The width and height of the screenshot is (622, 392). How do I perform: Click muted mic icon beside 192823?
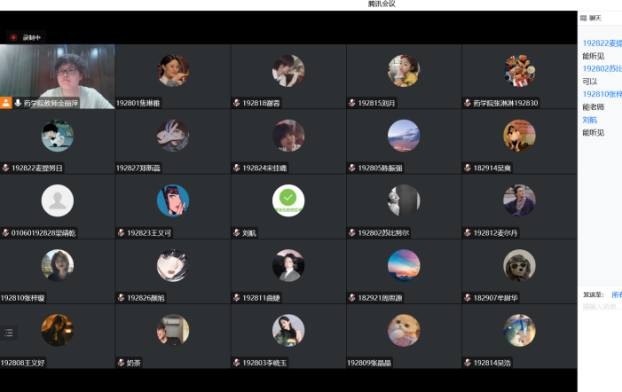[x=121, y=233]
